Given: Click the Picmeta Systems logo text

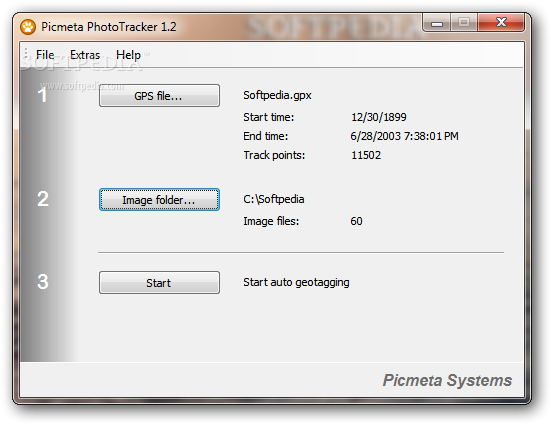Looking at the screenshot, I should pyautogui.click(x=447, y=380).
